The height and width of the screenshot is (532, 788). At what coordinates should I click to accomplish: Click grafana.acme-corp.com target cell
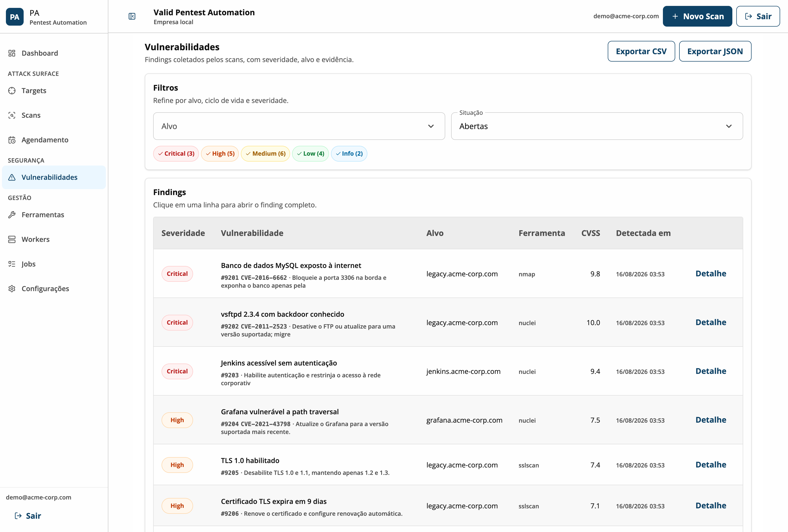[464, 420]
